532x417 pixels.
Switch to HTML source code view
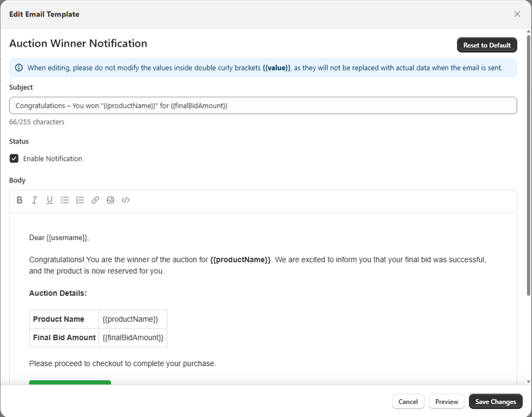(x=126, y=200)
